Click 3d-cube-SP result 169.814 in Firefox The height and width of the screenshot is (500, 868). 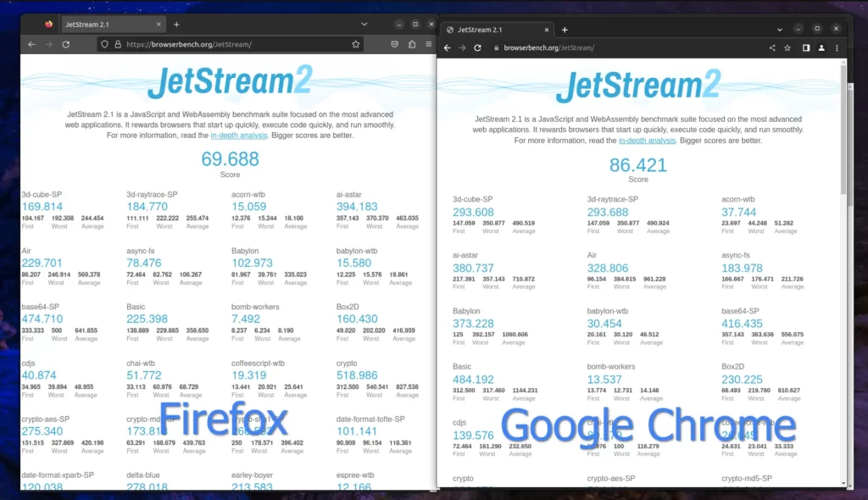click(42, 207)
